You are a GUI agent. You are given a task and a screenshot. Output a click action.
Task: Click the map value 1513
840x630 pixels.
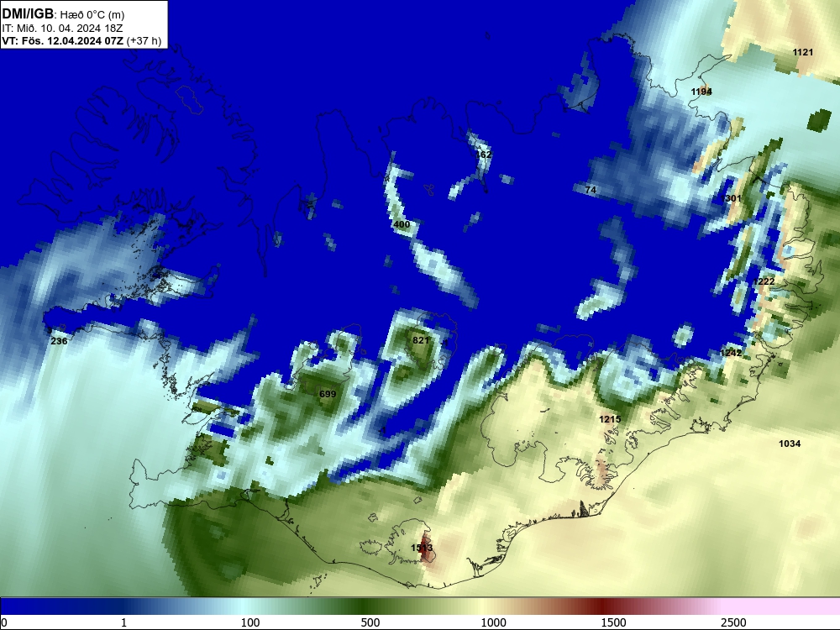click(422, 548)
